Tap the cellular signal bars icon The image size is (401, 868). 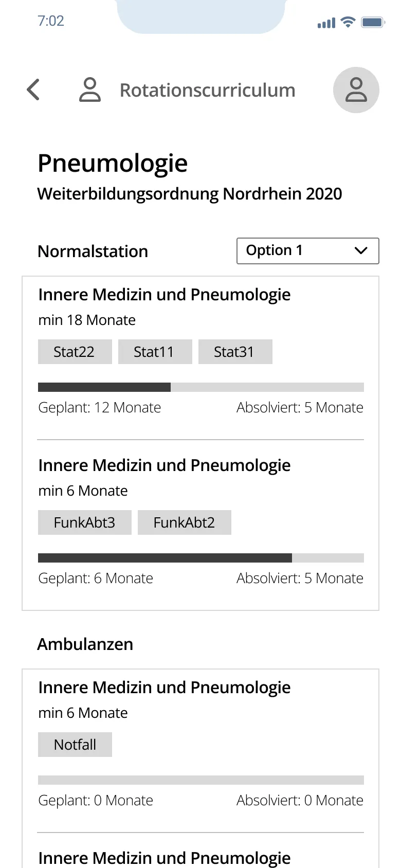(x=326, y=23)
